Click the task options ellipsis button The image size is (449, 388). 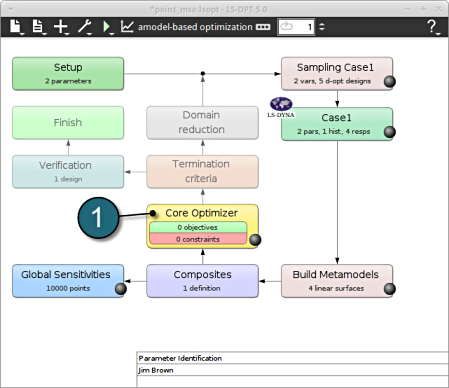[x=263, y=27]
